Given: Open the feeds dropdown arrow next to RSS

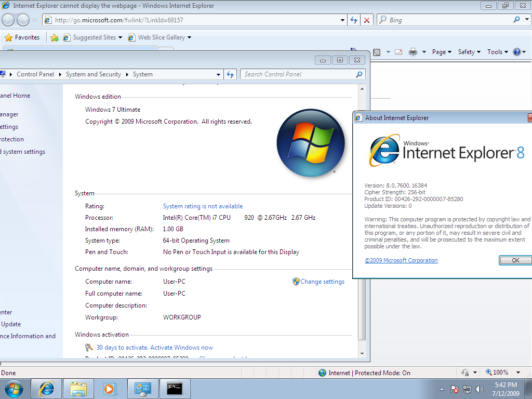Looking at the screenshot, I should tap(388, 52).
